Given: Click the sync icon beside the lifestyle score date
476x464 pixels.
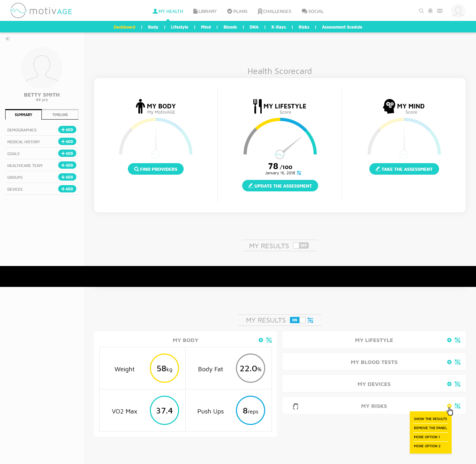Looking at the screenshot, I should pyautogui.click(x=299, y=173).
